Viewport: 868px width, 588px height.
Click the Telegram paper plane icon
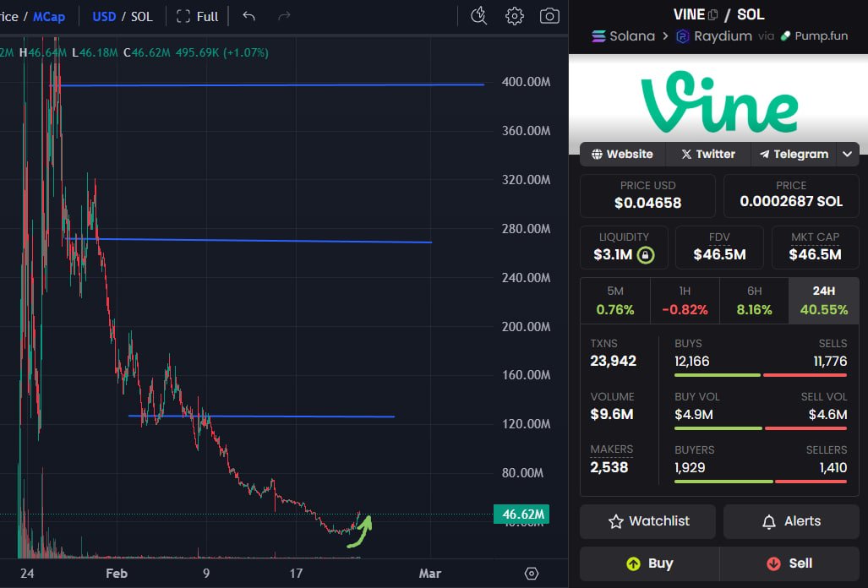[765, 155]
